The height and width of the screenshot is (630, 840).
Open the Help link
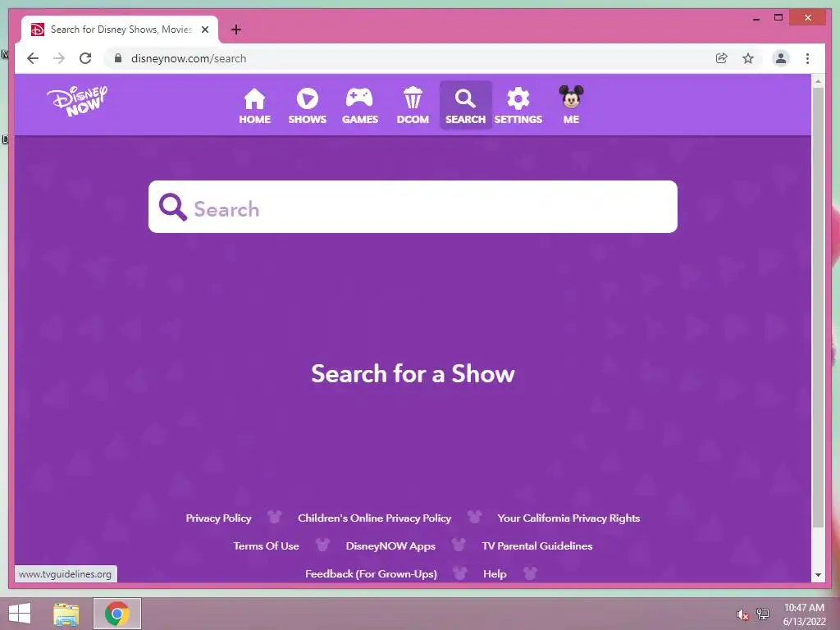(x=495, y=573)
